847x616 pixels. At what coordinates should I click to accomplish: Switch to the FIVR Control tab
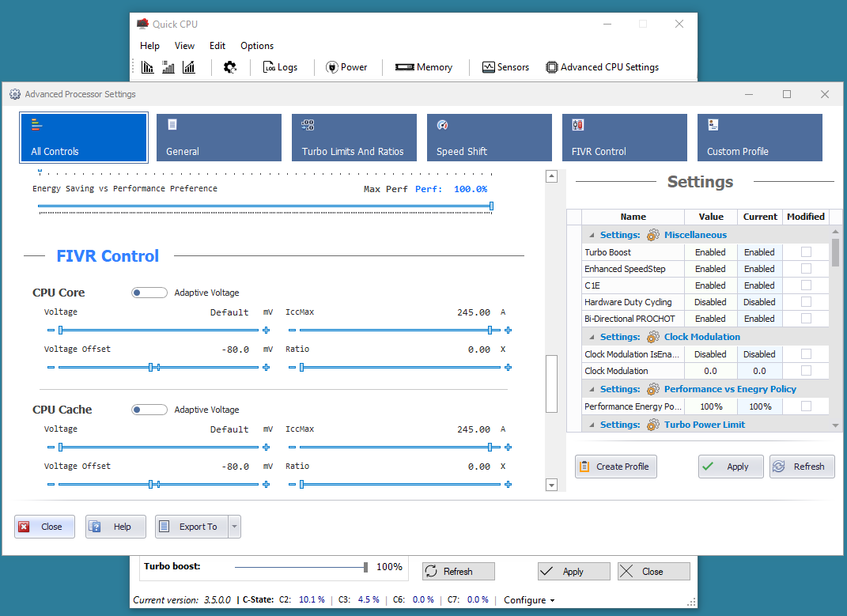click(x=625, y=138)
